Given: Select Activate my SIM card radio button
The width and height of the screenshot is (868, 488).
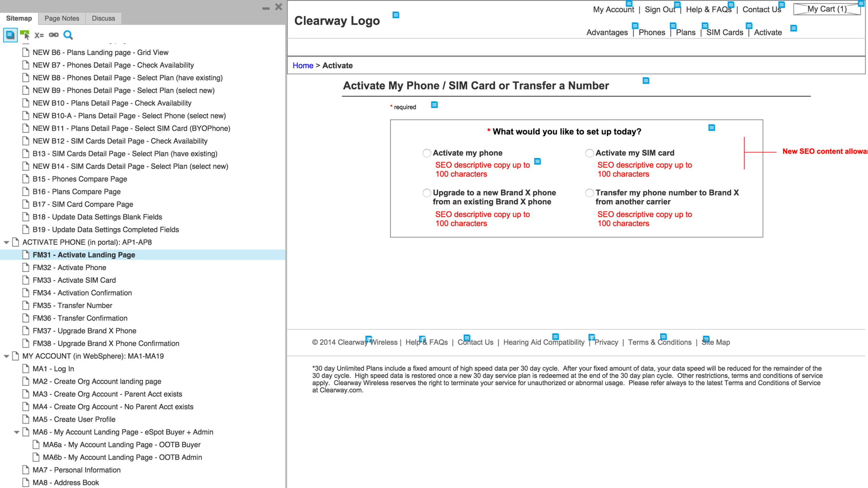Looking at the screenshot, I should [589, 153].
